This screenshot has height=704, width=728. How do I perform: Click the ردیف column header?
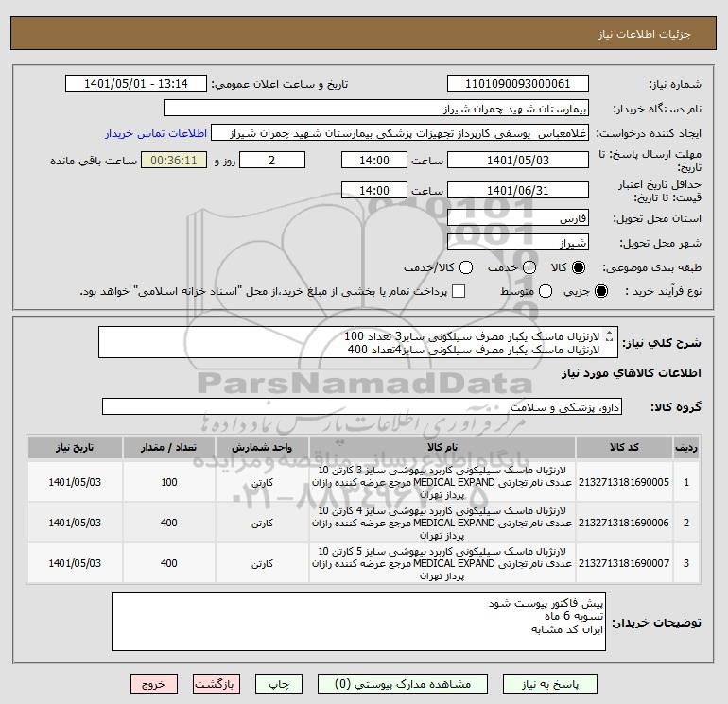coord(686,447)
